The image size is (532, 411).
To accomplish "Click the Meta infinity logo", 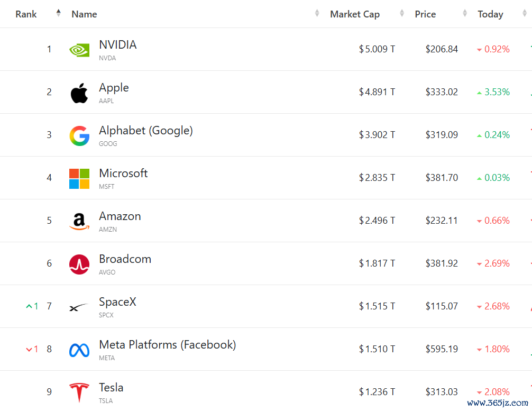I will click(79, 350).
